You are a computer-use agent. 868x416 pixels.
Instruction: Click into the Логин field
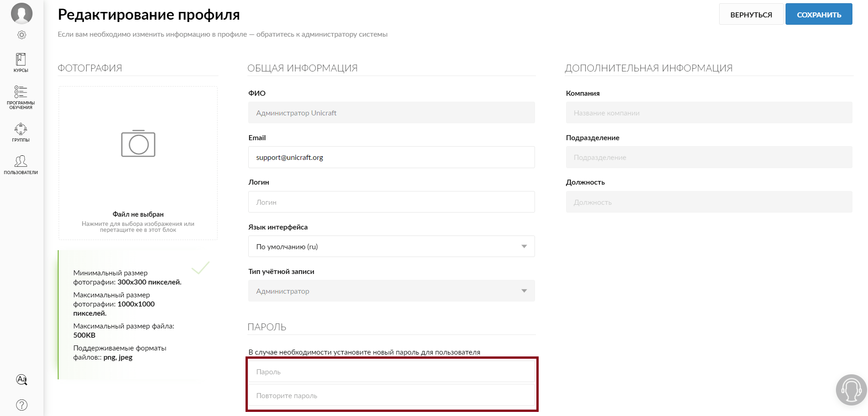tap(391, 202)
